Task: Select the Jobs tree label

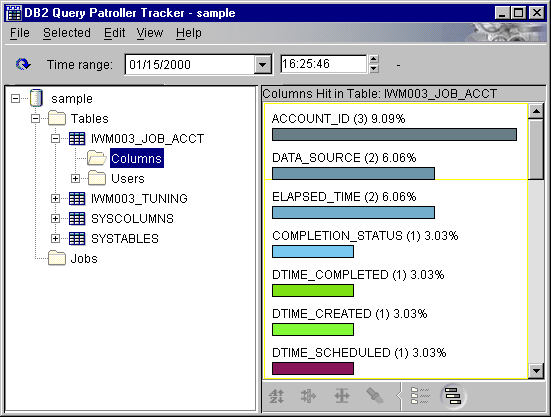Action: click(84, 259)
